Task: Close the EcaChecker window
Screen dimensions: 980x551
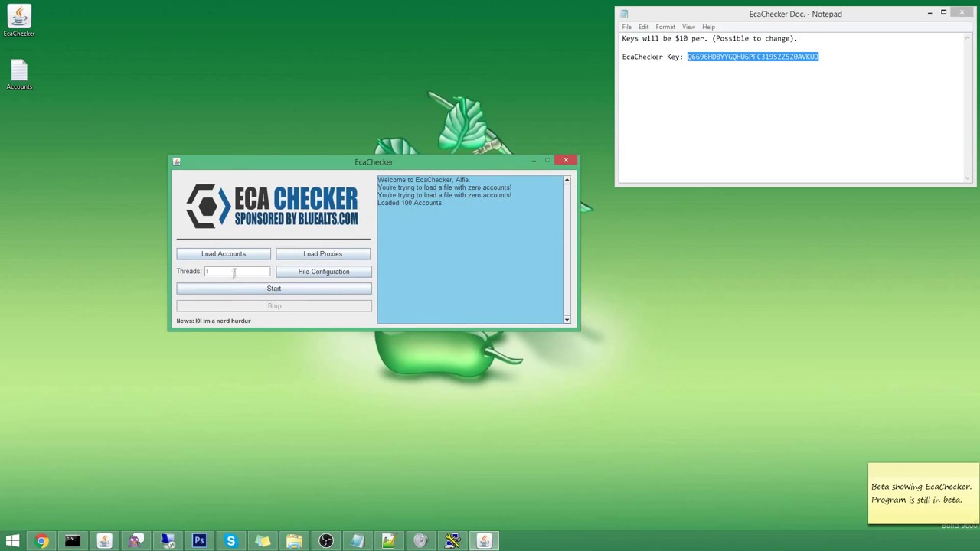Action: pos(566,160)
